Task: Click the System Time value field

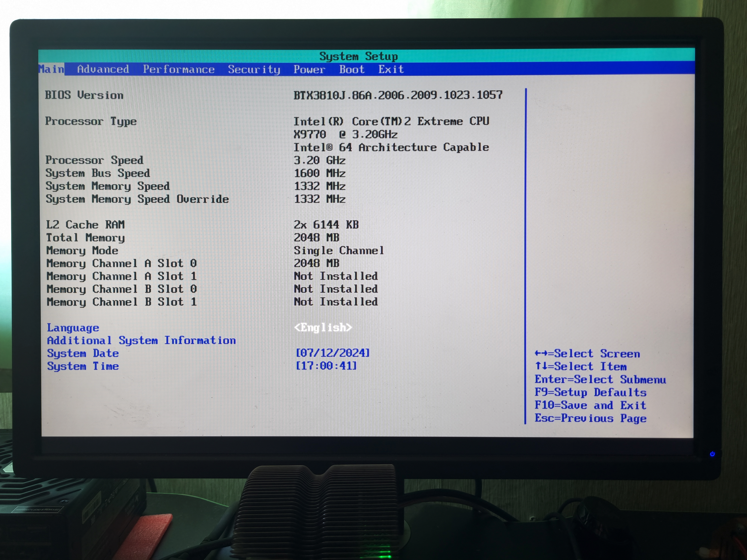Action: pyautogui.click(x=326, y=366)
